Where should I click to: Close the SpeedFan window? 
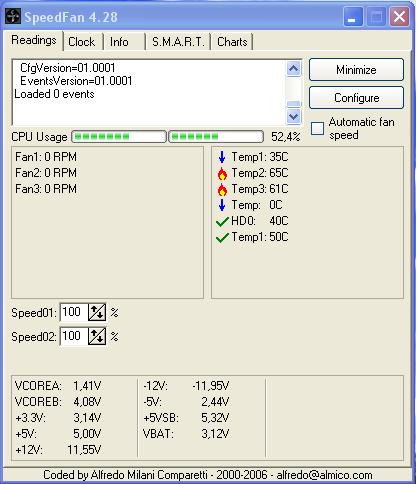point(399,16)
